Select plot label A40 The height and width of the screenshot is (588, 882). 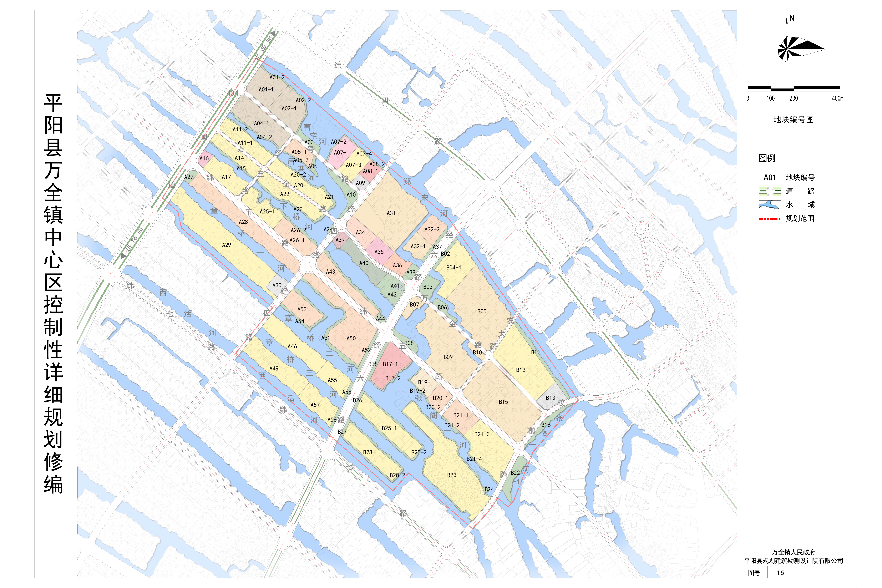click(364, 263)
